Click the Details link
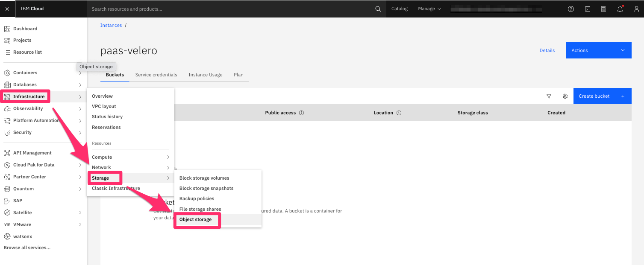The height and width of the screenshot is (265, 644). click(x=547, y=50)
